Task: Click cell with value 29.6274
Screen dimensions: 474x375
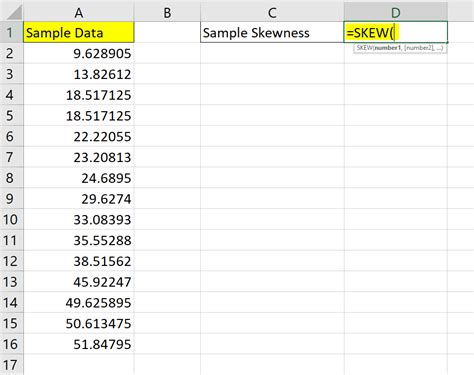Action: point(79,199)
